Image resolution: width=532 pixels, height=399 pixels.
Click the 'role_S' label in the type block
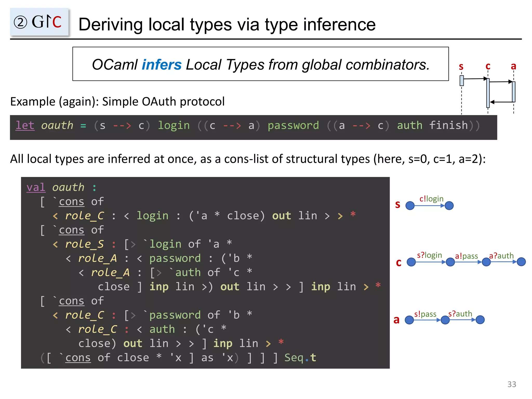coord(84,244)
